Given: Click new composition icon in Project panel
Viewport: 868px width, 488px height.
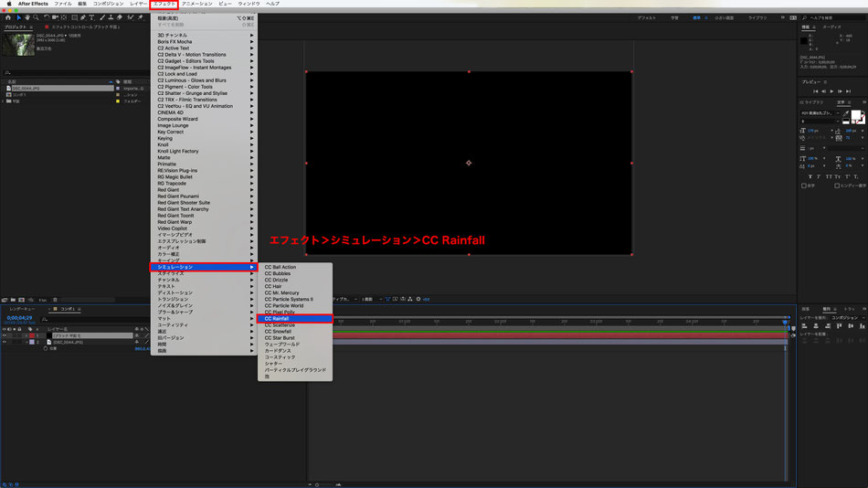Looking at the screenshot, I should pos(22,300).
